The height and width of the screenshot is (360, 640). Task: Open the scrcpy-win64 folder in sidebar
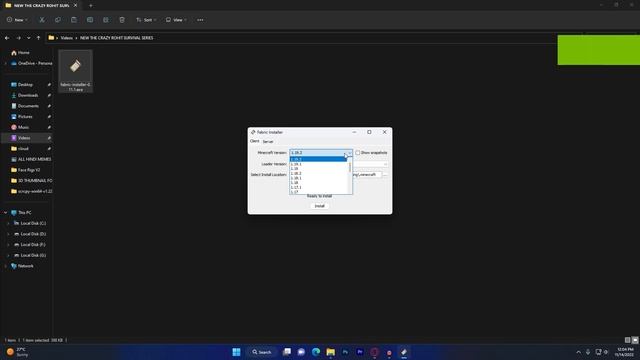(31, 191)
